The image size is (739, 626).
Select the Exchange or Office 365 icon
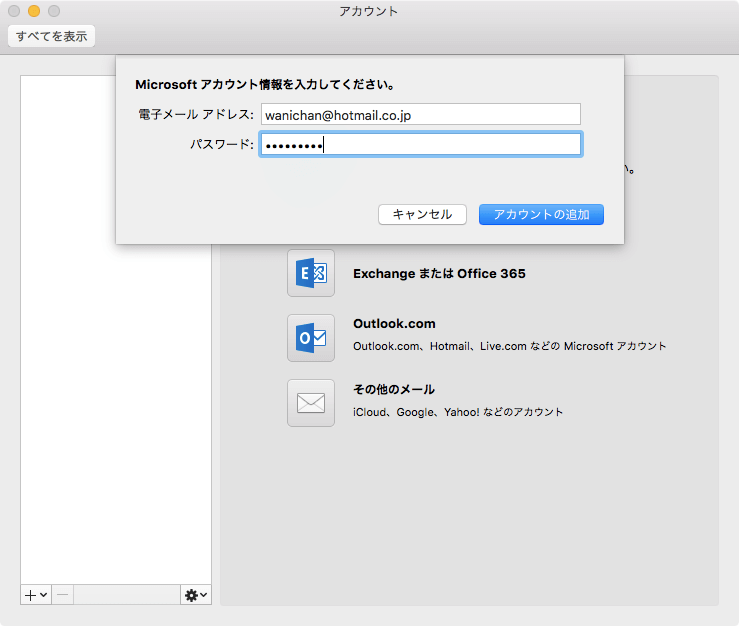pyautogui.click(x=311, y=273)
